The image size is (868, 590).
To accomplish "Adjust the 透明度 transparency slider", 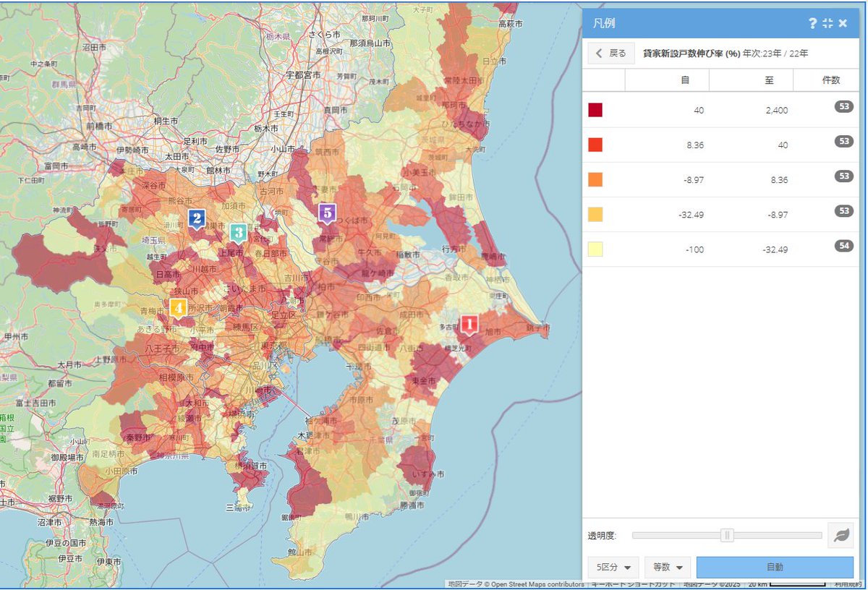I will pyautogui.click(x=727, y=535).
